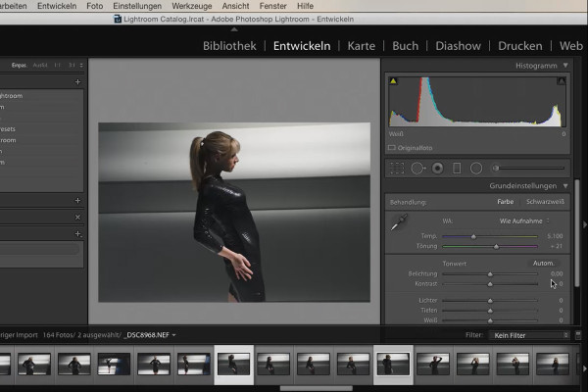This screenshot has width=588, height=392.
Task: Choose the 3:1 zoom level
Action: point(72,66)
